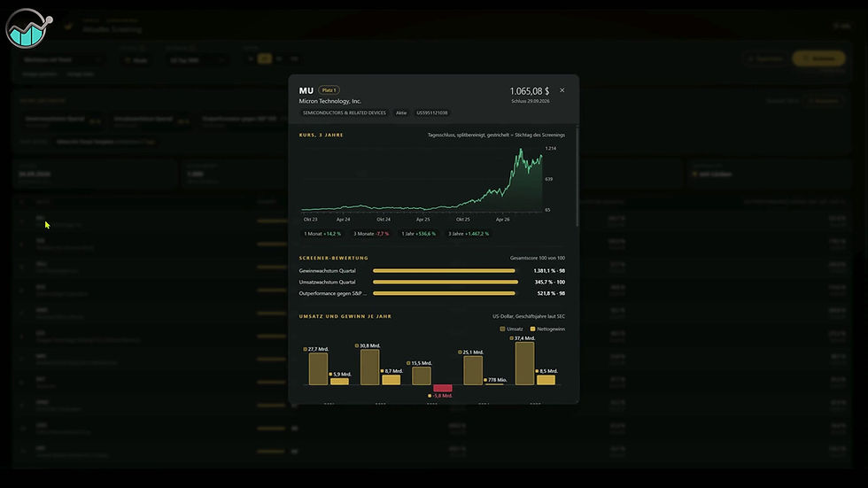Click the US-Dollar, Geschäftsjahre laut SEC note
Screen dimensions: 868x488
tap(529, 316)
